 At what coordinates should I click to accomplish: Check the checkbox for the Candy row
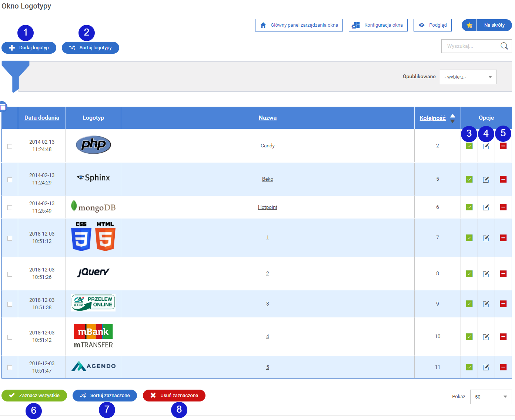click(10, 146)
